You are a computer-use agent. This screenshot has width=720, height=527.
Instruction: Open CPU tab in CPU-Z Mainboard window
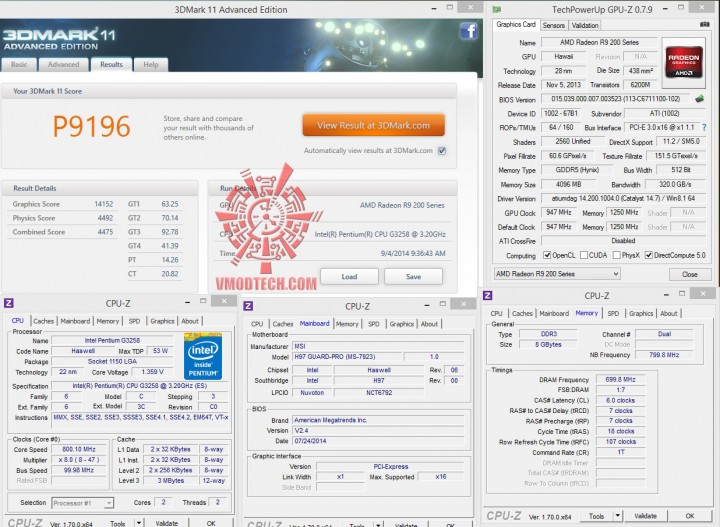(257, 324)
